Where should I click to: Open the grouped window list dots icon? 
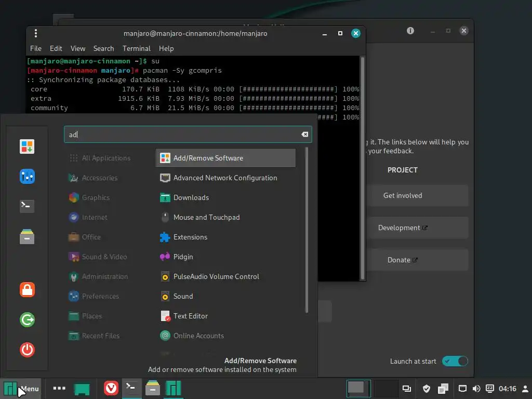point(59,388)
